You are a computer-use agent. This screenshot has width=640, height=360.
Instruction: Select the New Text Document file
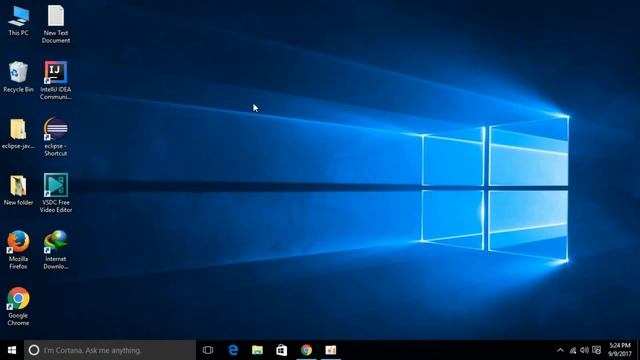coord(56,24)
